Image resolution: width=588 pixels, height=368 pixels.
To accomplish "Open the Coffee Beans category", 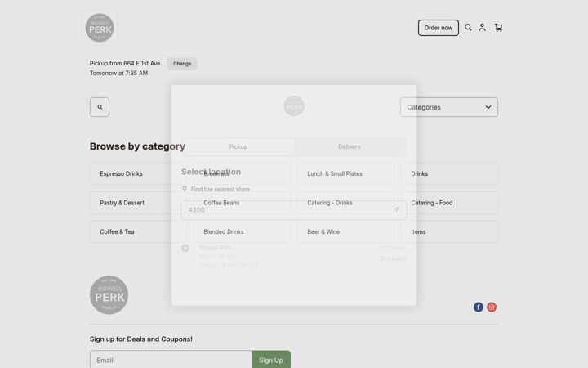I will click(242, 203).
